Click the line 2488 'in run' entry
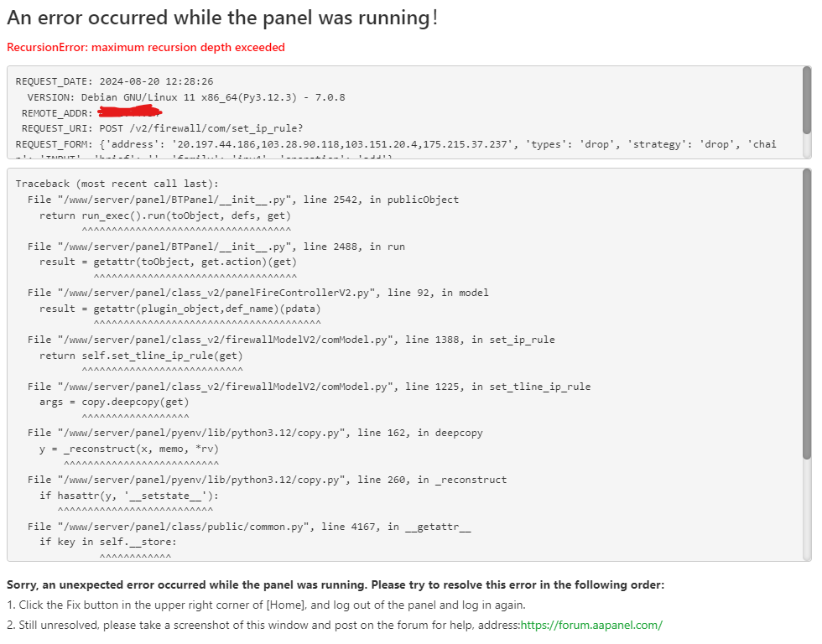Screen dimensions: 822x644 point(216,247)
